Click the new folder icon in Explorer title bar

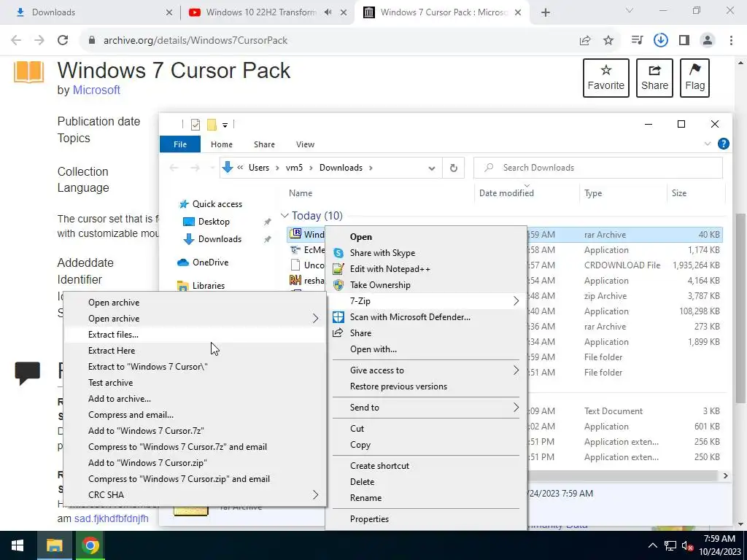[212, 125]
